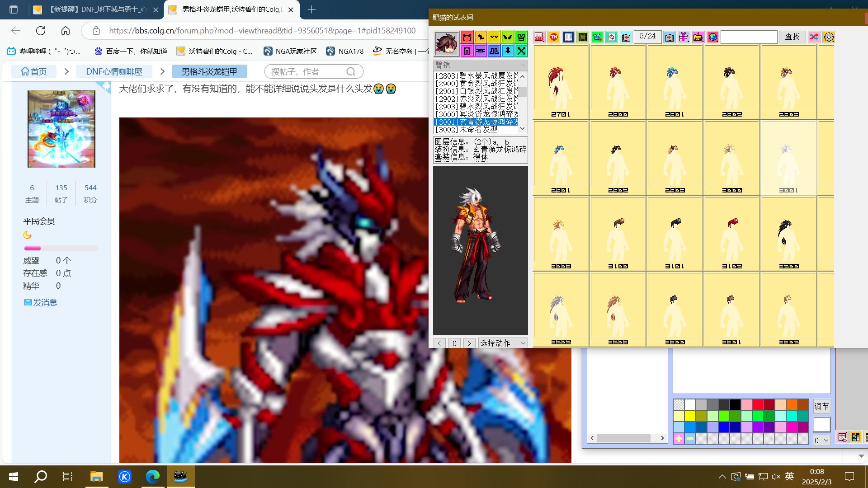The image size is (868, 488).
Task: Switch to the 【新提醒】DNF_地下城与勇士 browser tab
Action: click(x=97, y=9)
